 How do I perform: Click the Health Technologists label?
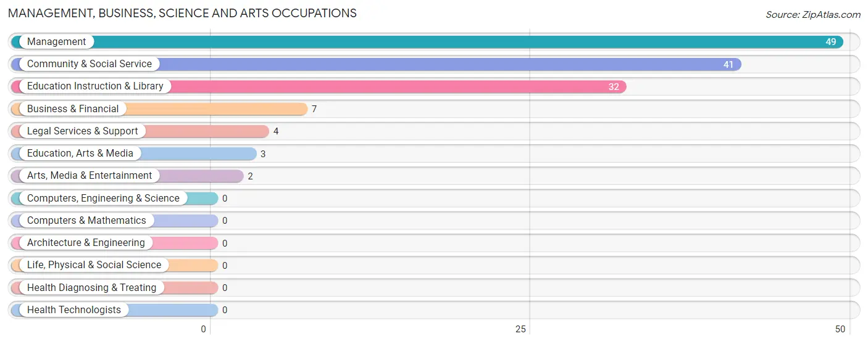pos(74,310)
